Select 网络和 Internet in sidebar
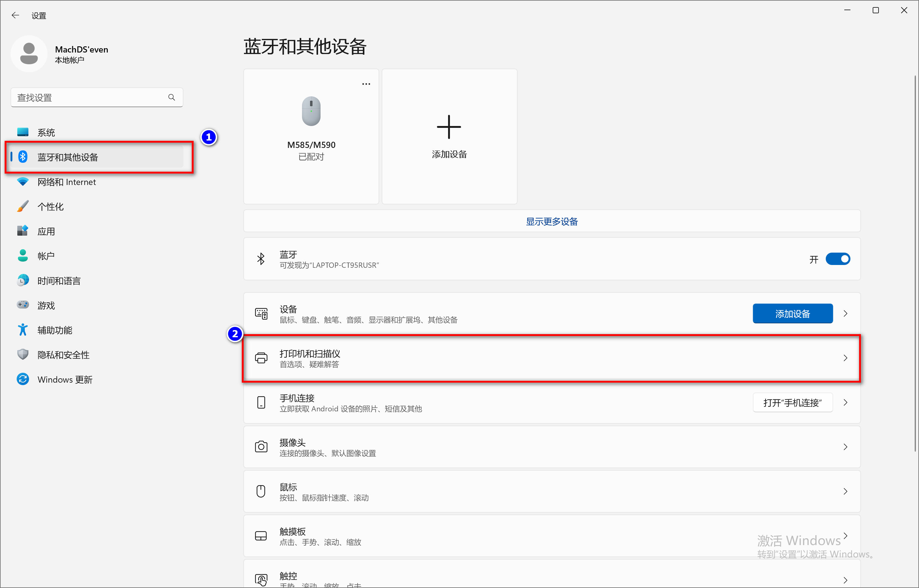The height and width of the screenshot is (588, 919). coord(66,182)
